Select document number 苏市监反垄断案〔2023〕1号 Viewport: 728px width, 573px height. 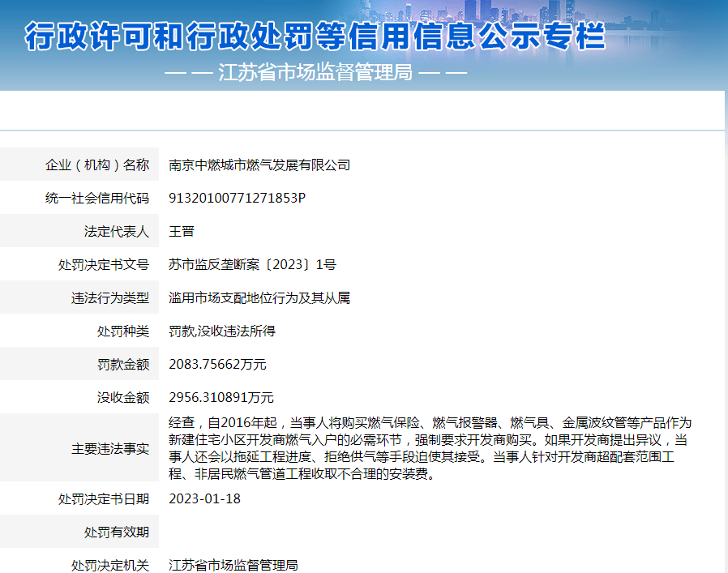tap(252, 265)
